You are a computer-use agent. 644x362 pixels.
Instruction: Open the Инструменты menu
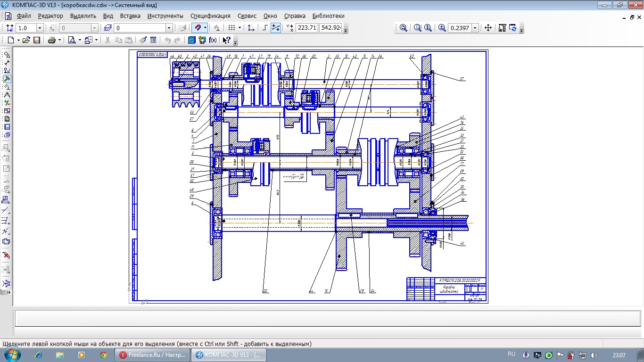click(165, 16)
